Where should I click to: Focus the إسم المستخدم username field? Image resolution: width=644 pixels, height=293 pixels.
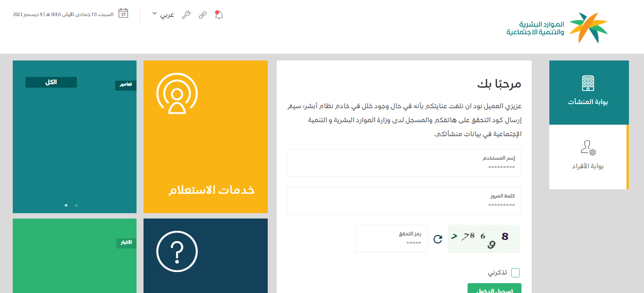pyautogui.click(x=404, y=163)
